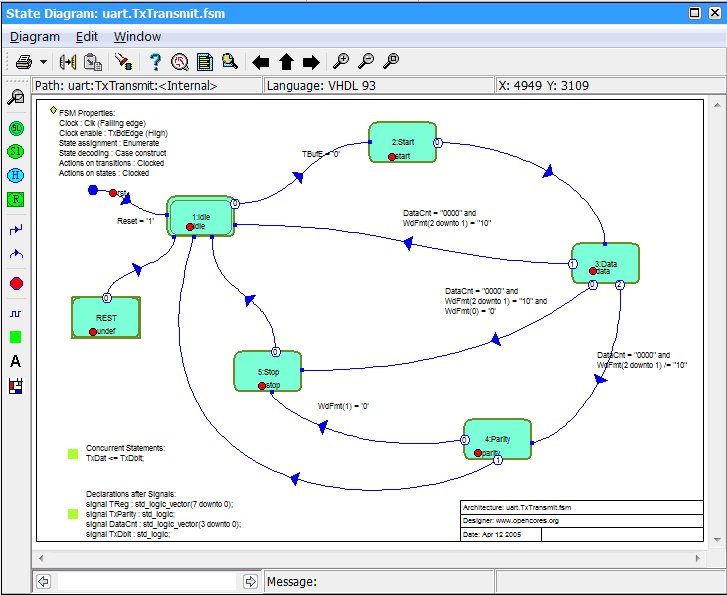Image resolution: width=727 pixels, height=595 pixels.
Task: Select the text A tool
Action: pyautogui.click(x=16, y=361)
